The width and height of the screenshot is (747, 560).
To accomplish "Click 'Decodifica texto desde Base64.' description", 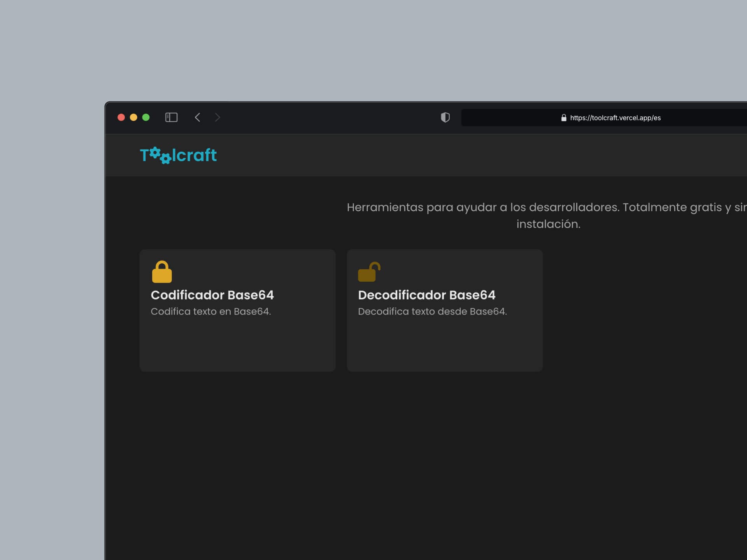I will click(x=432, y=311).
